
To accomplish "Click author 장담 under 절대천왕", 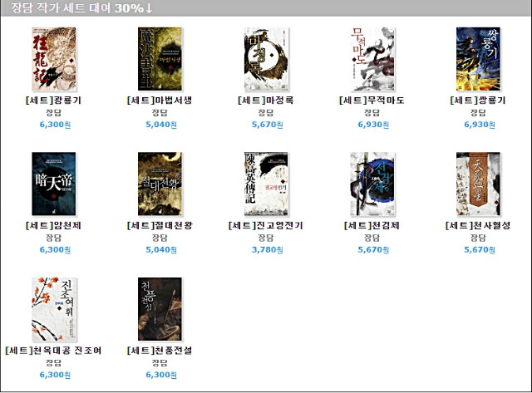I will click(x=160, y=238).
